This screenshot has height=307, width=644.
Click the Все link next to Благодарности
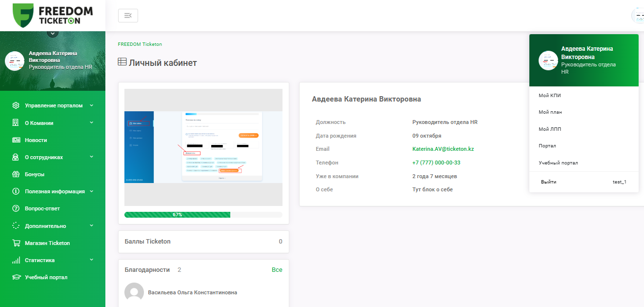pyautogui.click(x=277, y=269)
